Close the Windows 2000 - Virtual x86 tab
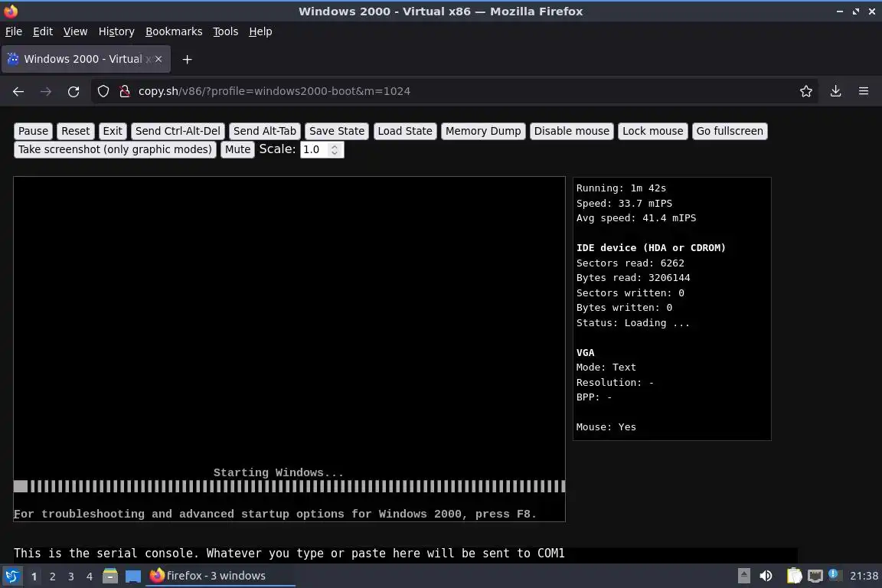This screenshot has height=588, width=882. point(158,59)
